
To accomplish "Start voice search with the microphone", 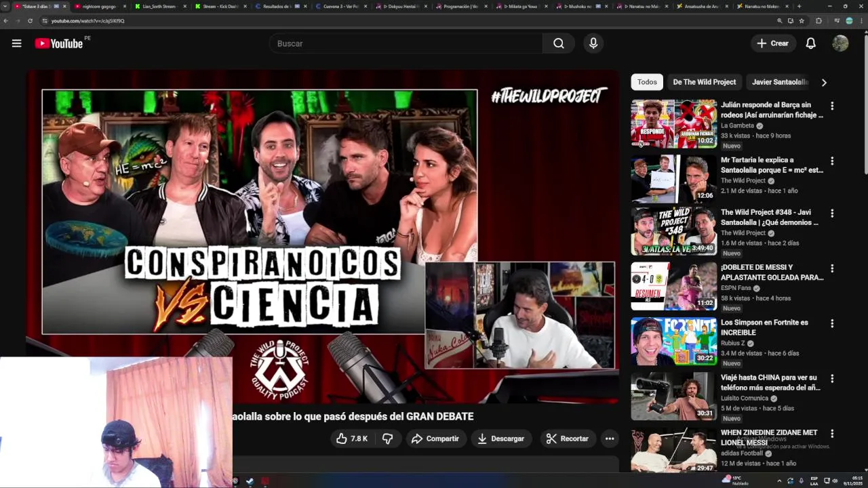I will coord(593,43).
